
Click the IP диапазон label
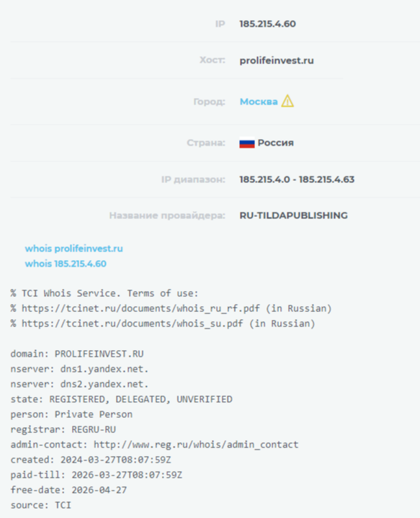tap(193, 179)
